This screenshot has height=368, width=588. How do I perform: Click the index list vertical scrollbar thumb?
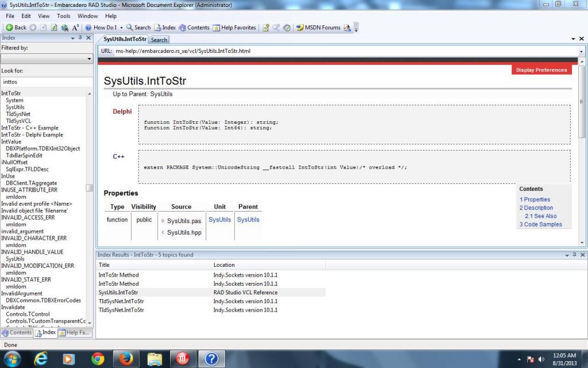[89, 188]
